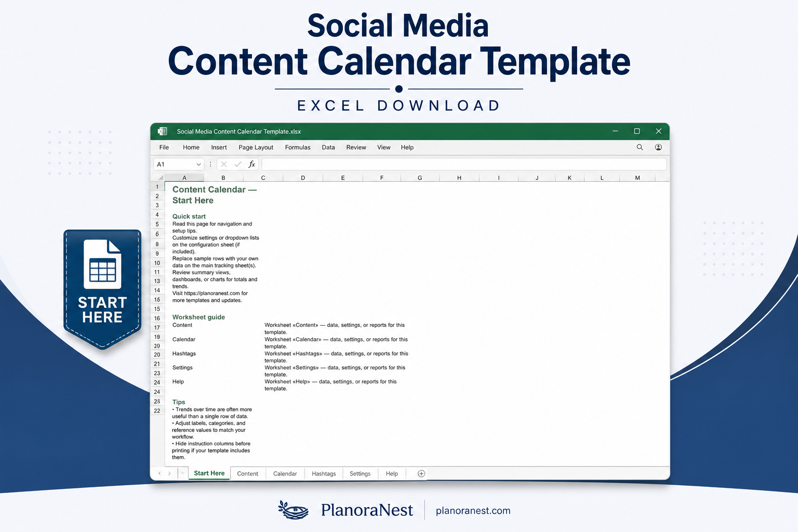Click the search magnifier icon
Viewport: 798px width, 532px height.
[640, 148]
